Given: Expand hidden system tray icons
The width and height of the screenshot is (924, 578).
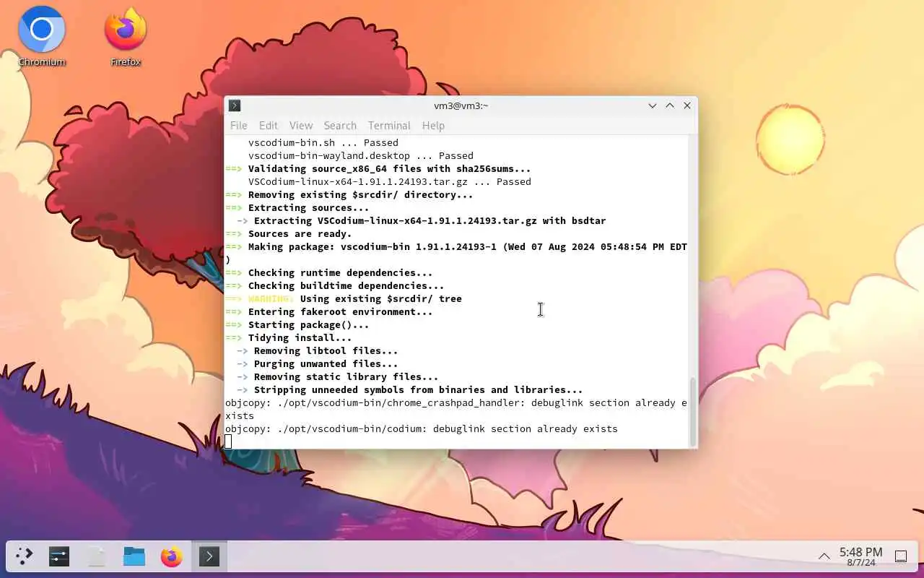Looking at the screenshot, I should coord(824,556).
